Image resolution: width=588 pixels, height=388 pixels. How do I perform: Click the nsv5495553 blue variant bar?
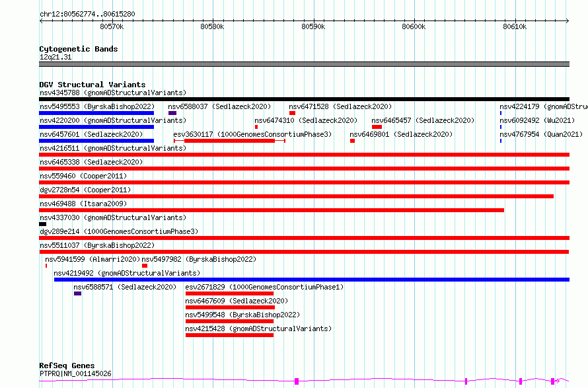[x=96, y=113]
